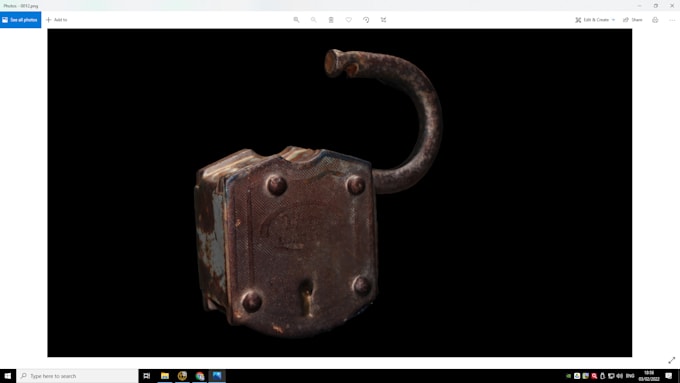Open Task View on the taskbar
The width and height of the screenshot is (680, 383).
(x=147, y=376)
